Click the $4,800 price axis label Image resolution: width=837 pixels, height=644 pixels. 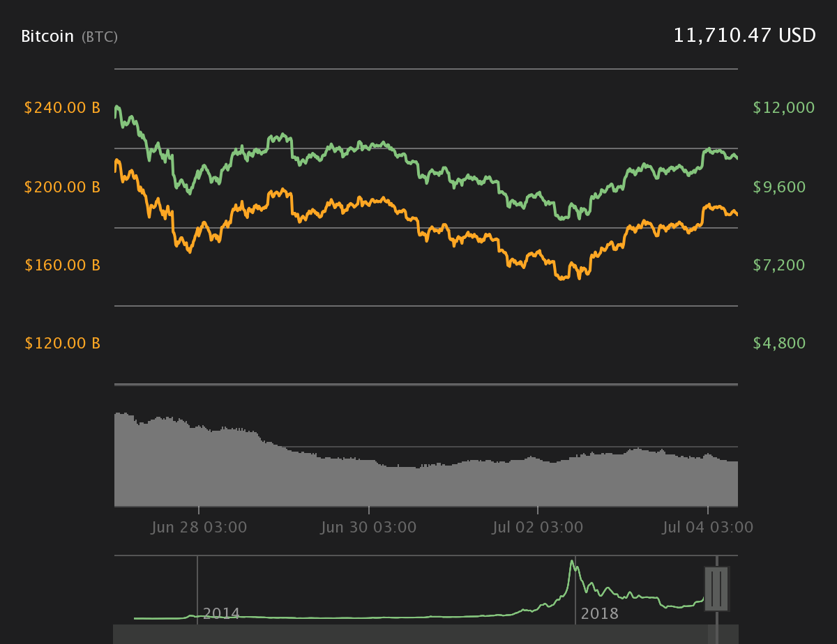pyautogui.click(x=779, y=343)
